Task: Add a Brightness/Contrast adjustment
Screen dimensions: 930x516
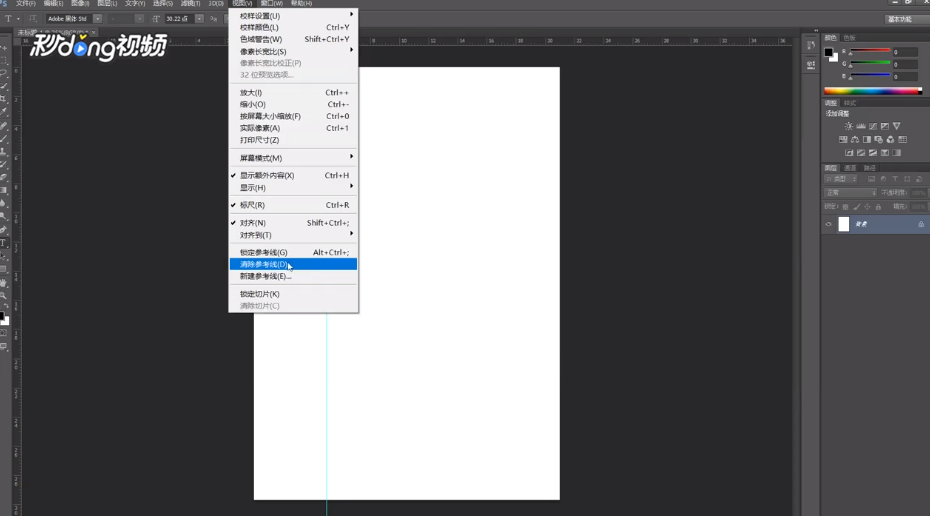Action: pos(849,126)
